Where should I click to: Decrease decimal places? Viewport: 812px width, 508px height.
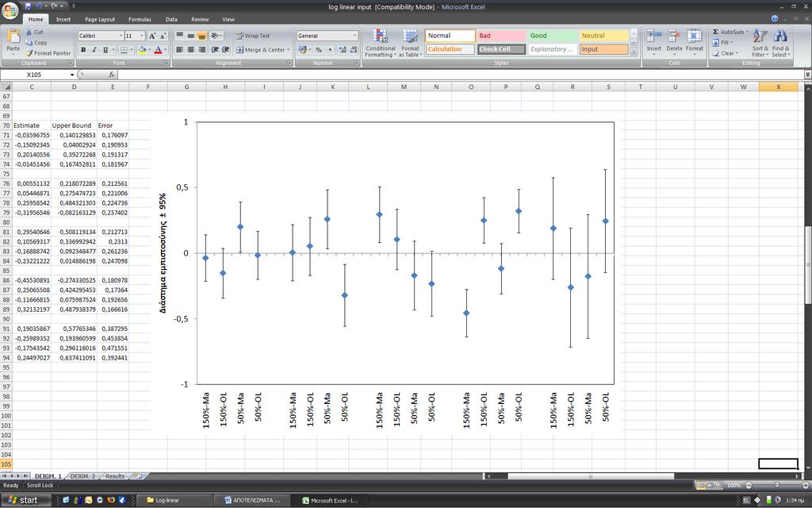click(x=353, y=50)
